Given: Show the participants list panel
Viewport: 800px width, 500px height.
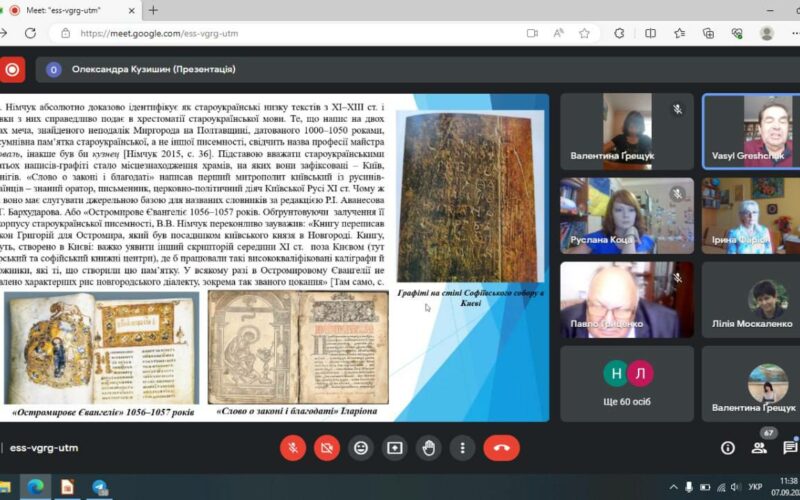Looking at the screenshot, I should 759,448.
